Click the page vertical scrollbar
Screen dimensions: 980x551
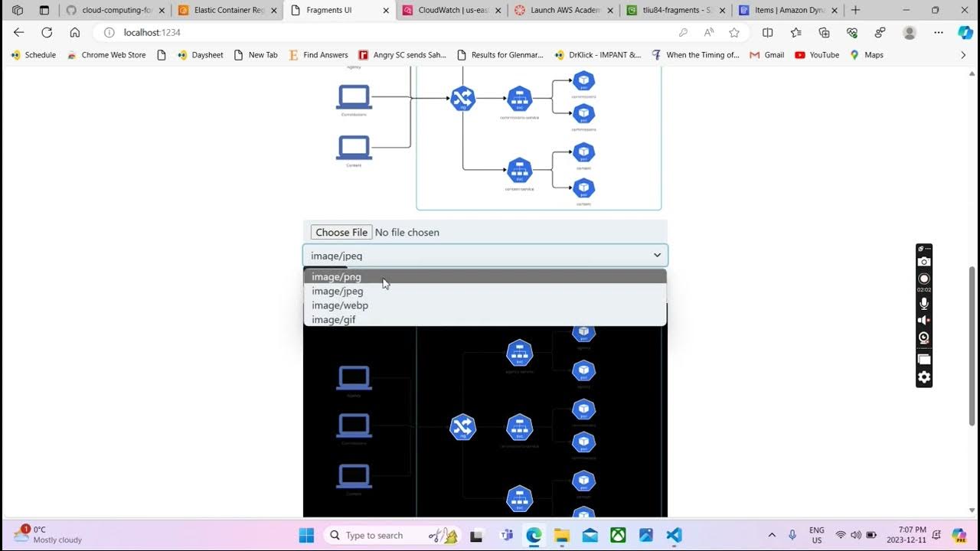tap(973, 346)
